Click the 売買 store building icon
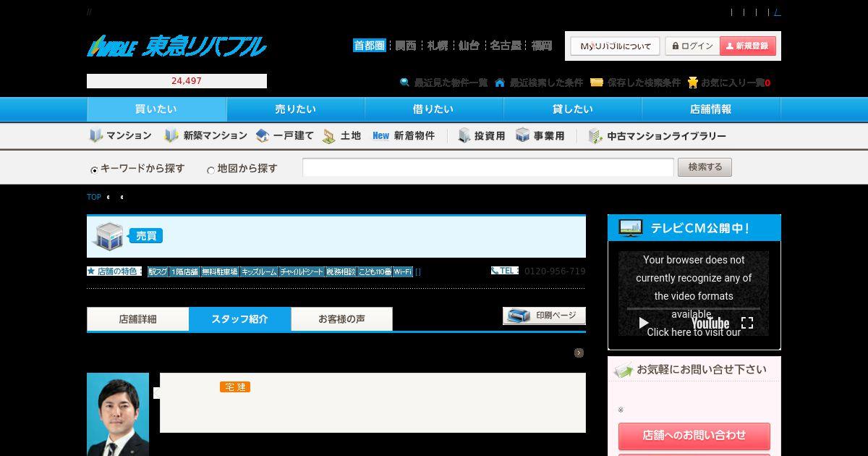Viewport: 868px width, 456px height. 109,237
